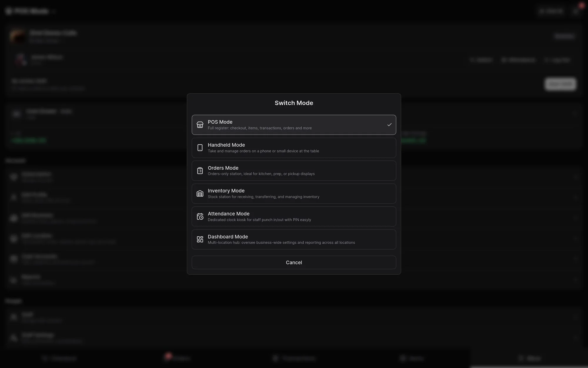Image resolution: width=588 pixels, height=368 pixels.
Task: Switch to Attendance Mode
Action: click(294, 217)
